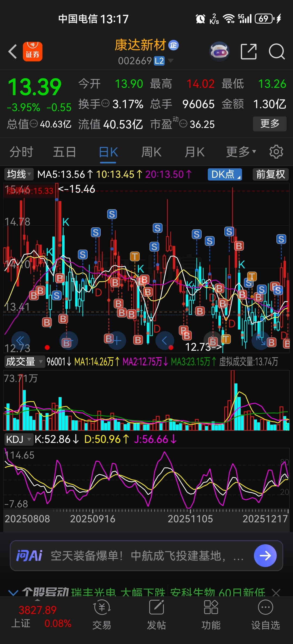Tap the K:52.86 KDJ value
293x644 pixels.
(x=56, y=439)
